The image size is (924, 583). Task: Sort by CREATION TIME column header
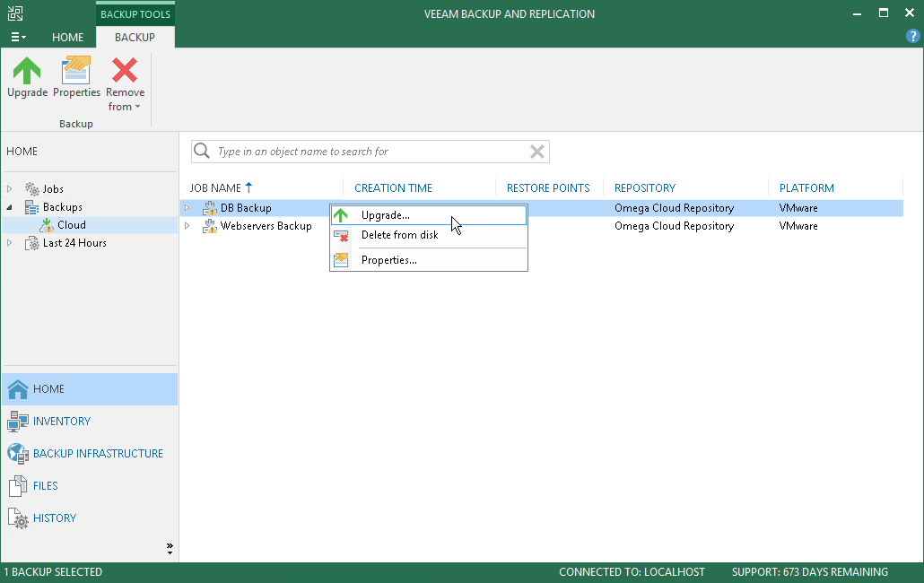click(393, 187)
